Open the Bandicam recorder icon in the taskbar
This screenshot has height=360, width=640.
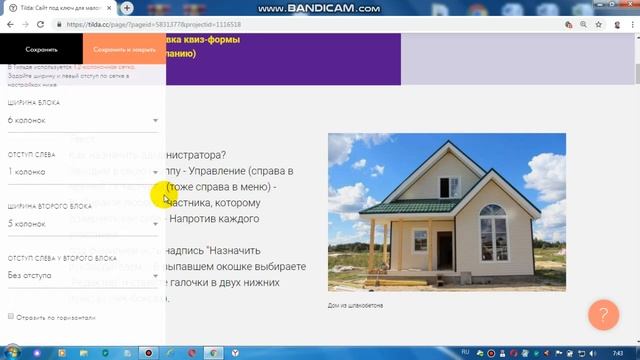[x=149, y=353]
